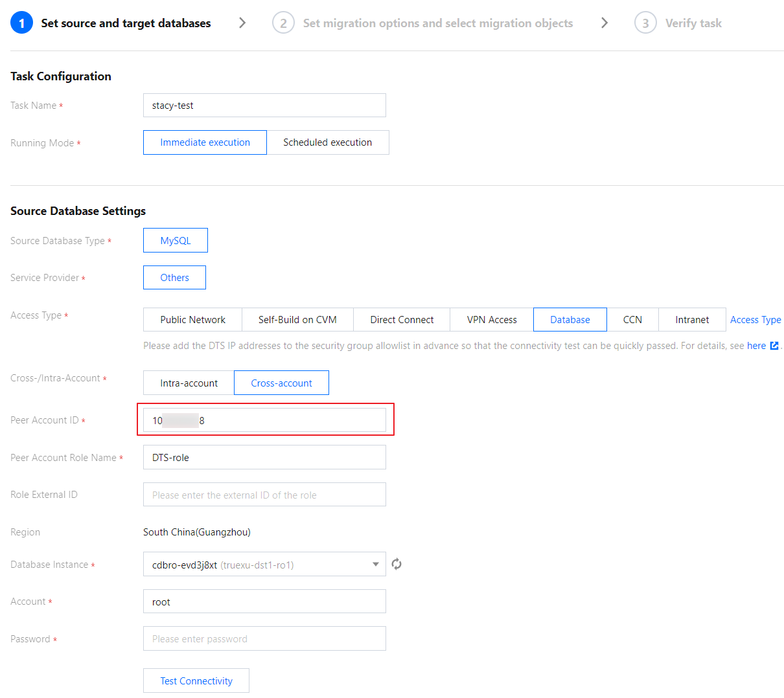
Task: Select Self-Build on CVM access type
Action: [297, 320]
